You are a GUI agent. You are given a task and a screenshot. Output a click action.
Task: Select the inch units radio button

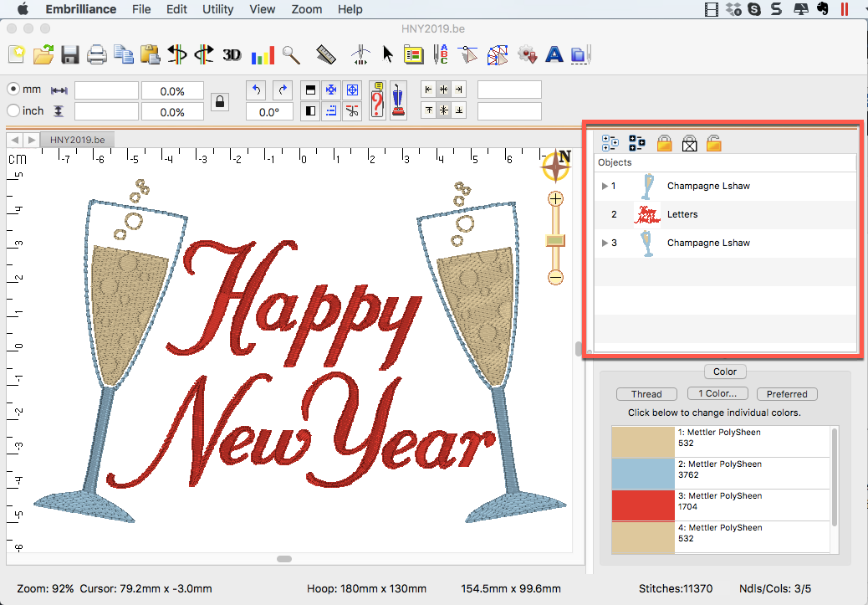point(13,110)
